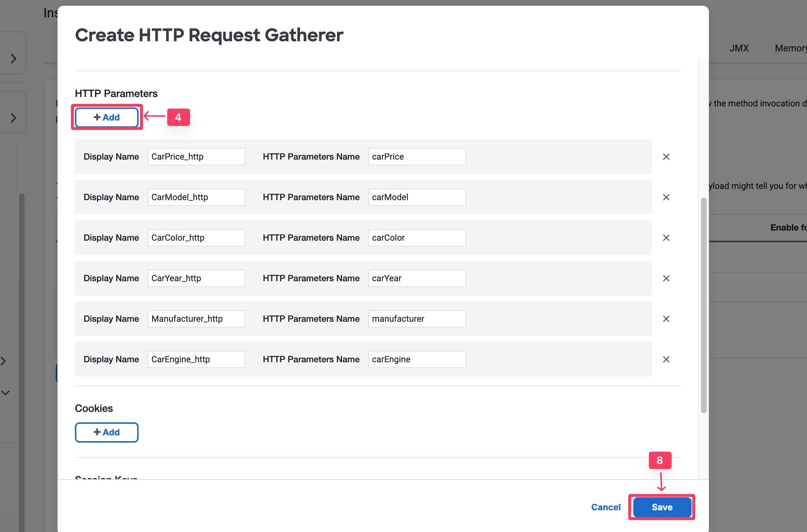Expand the second sidebar chevron panel
Viewport: 807px width, 532px height.
pos(13,118)
